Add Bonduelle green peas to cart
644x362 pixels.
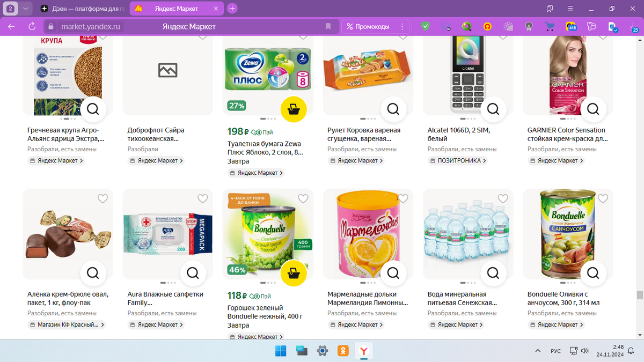click(294, 273)
